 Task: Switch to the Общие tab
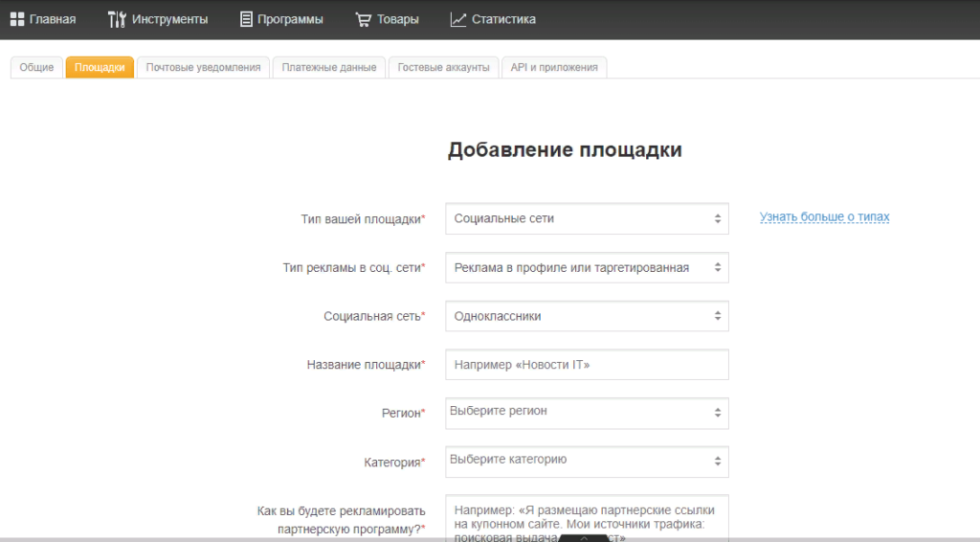coord(36,68)
